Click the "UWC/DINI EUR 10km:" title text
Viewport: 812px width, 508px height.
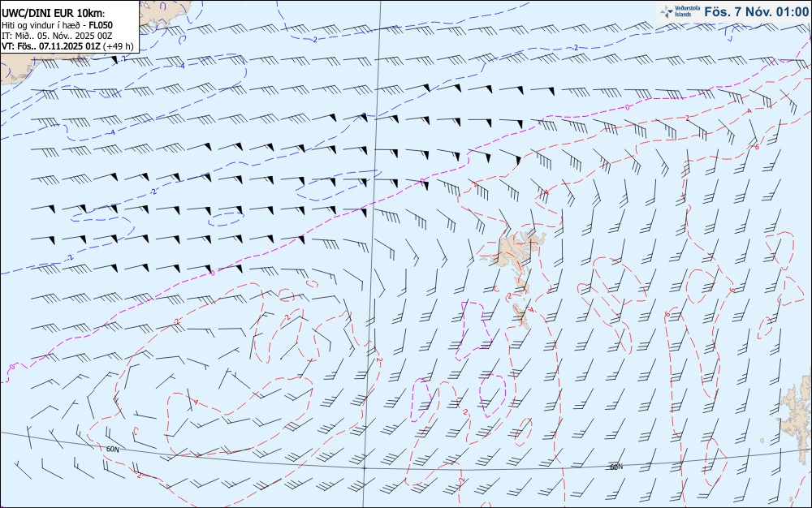click(54, 14)
